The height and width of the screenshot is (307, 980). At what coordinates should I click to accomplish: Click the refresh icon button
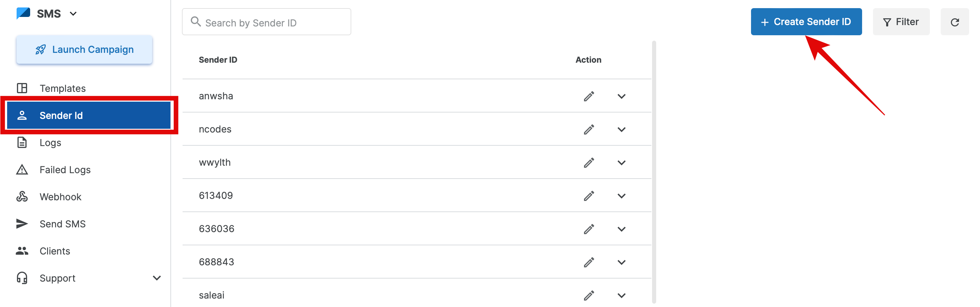click(x=954, y=22)
